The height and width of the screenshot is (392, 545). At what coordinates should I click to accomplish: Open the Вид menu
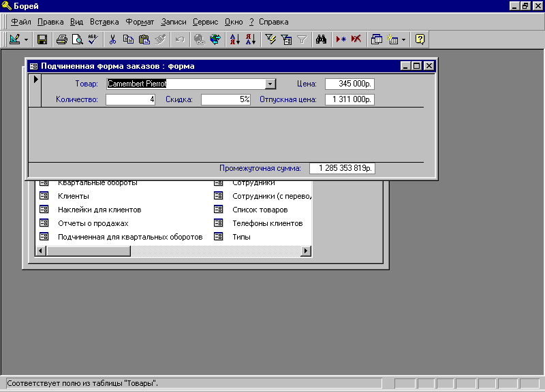pos(76,22)
